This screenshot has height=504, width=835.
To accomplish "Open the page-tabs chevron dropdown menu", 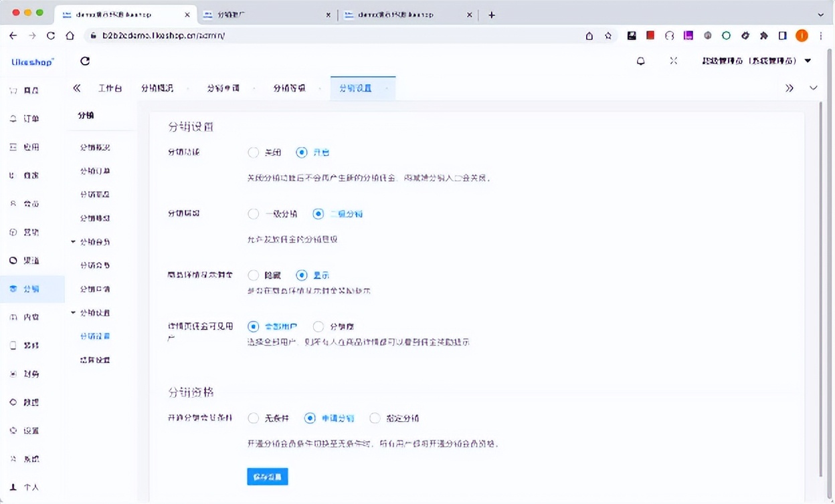I will pyautogui.click(x=814, y=88).
